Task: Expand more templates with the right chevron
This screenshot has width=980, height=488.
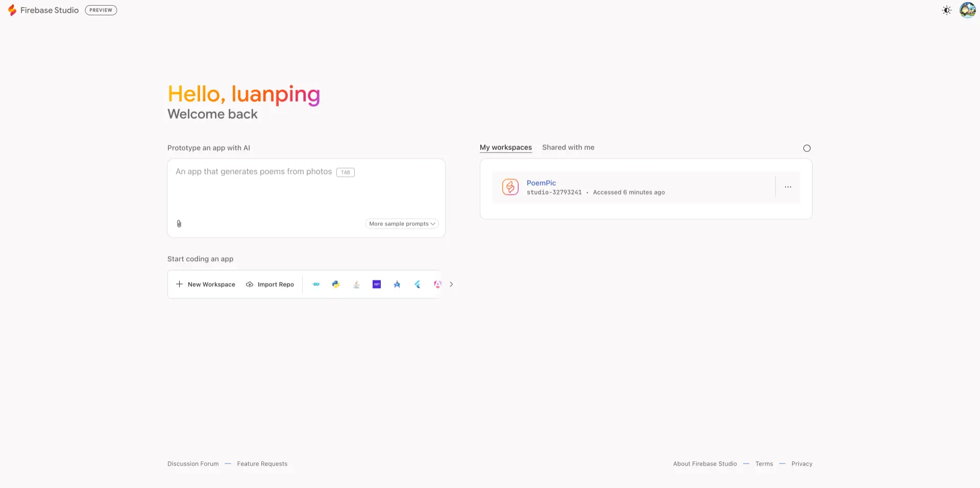Action: [451, 284]
